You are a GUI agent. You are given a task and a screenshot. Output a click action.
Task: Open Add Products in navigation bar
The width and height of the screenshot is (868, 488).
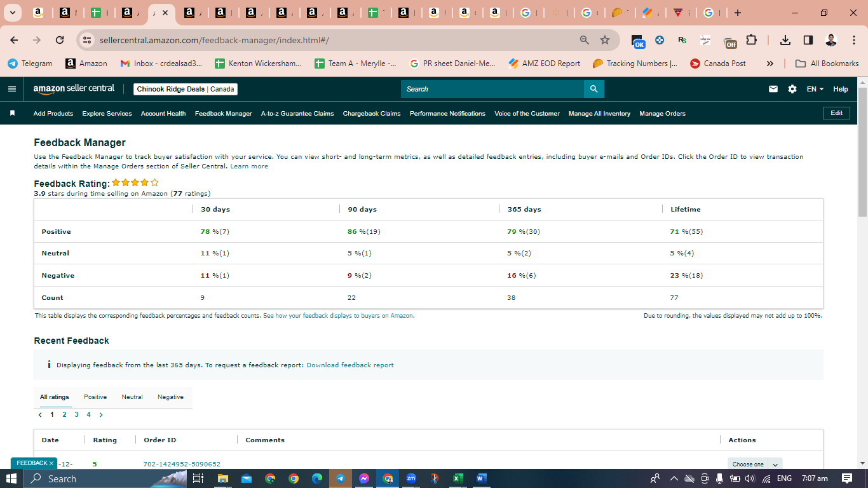pos(53,114)
